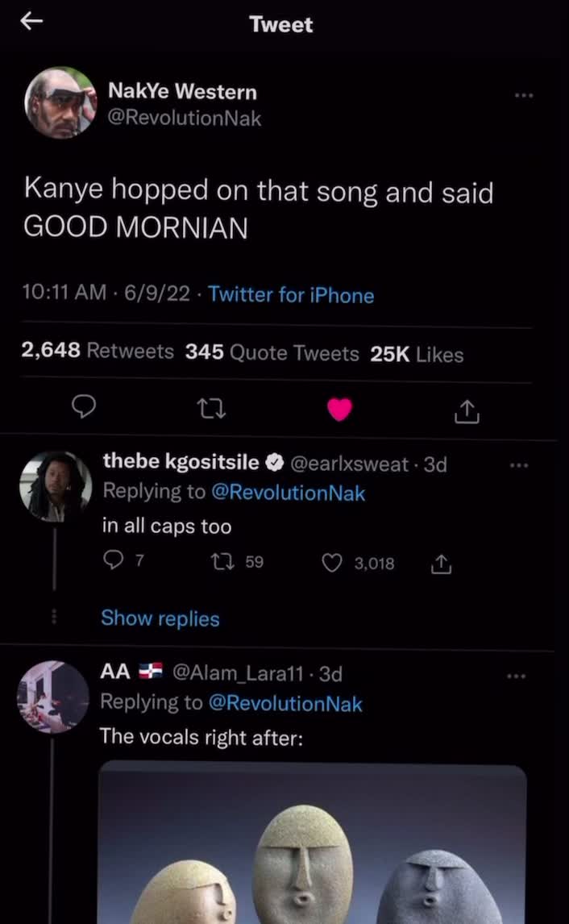View the 25K Likes list
Image resolution: width=569 pixels, height=924 pixels.
[417, 353]
